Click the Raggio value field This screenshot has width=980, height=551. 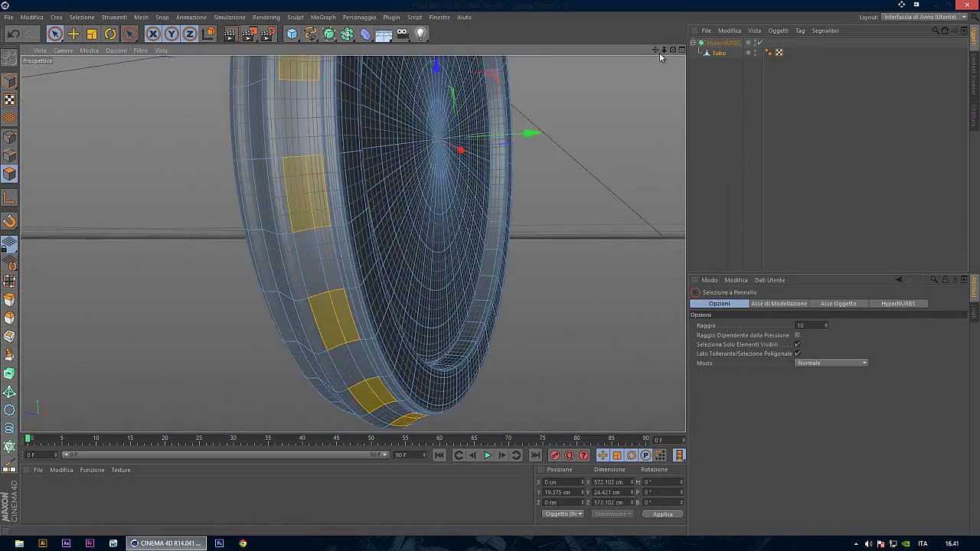(810, 325)
